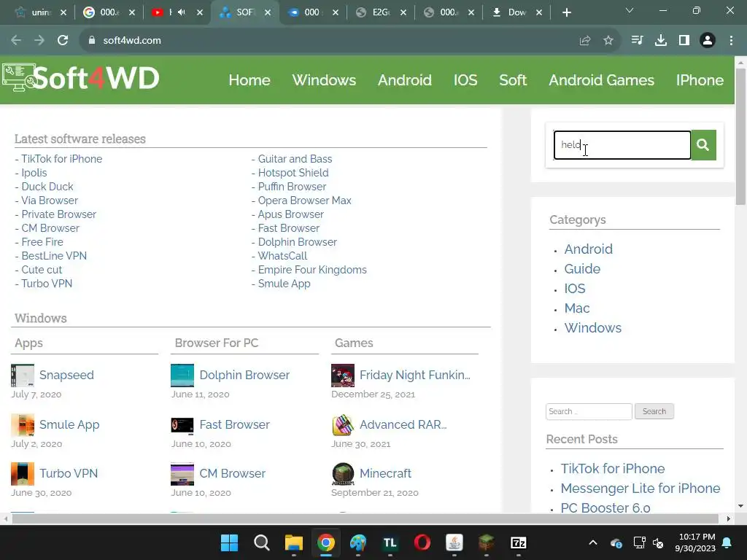Open Chrome three-dot menu
Viewport: 747px width, 560px height.
point(731,41)
